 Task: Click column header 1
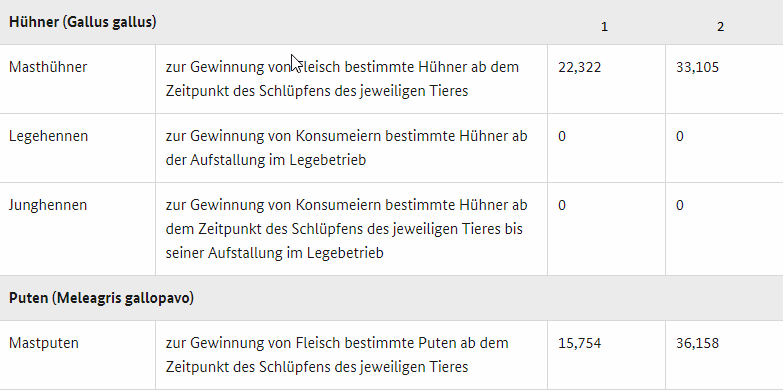(x=604, y=27)
